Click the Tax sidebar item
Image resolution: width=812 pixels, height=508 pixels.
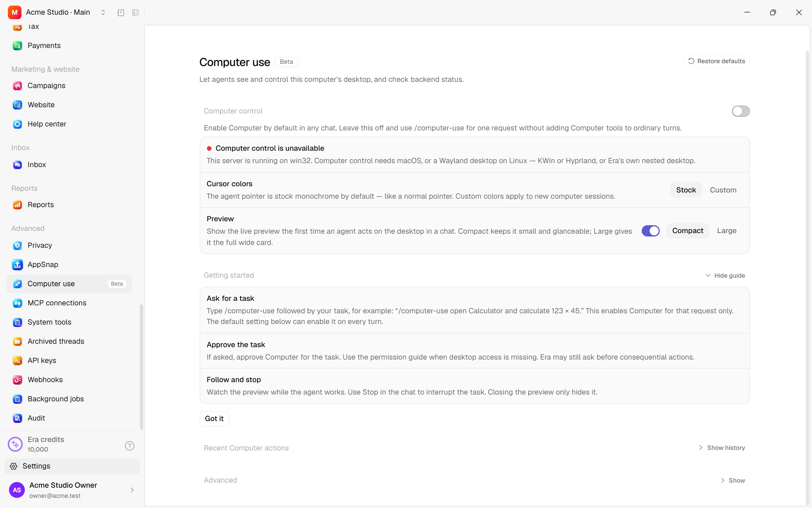pyautogui.click(x=69, y=27)
